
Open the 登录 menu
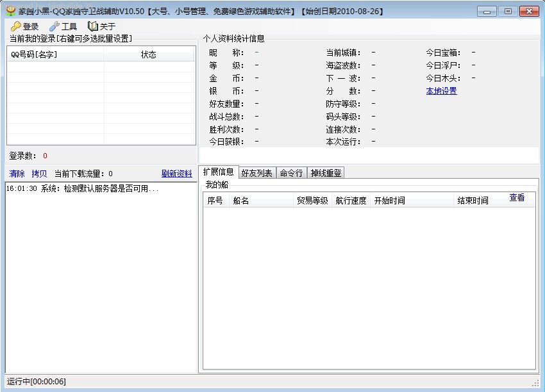click(x=24, y=26)
